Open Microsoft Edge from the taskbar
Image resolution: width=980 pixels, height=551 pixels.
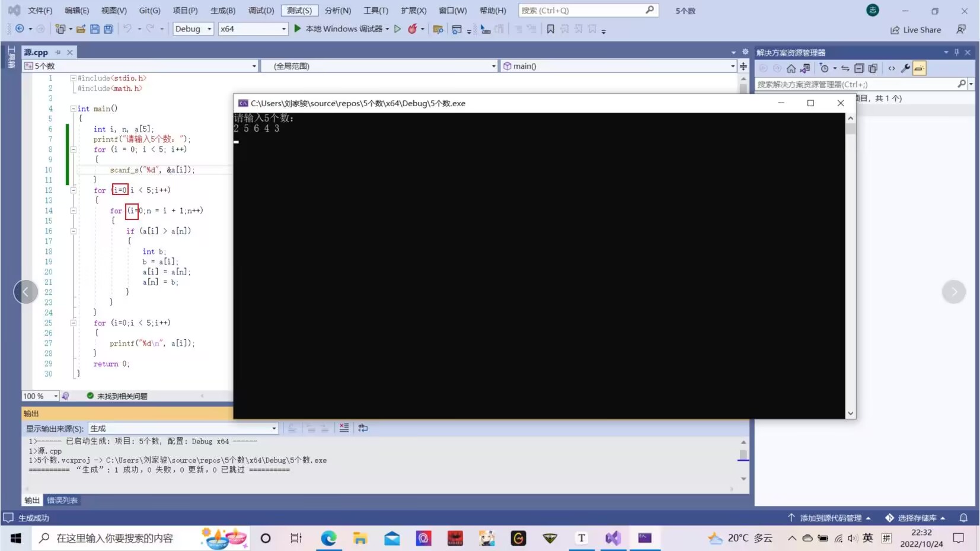click(328, 538)
